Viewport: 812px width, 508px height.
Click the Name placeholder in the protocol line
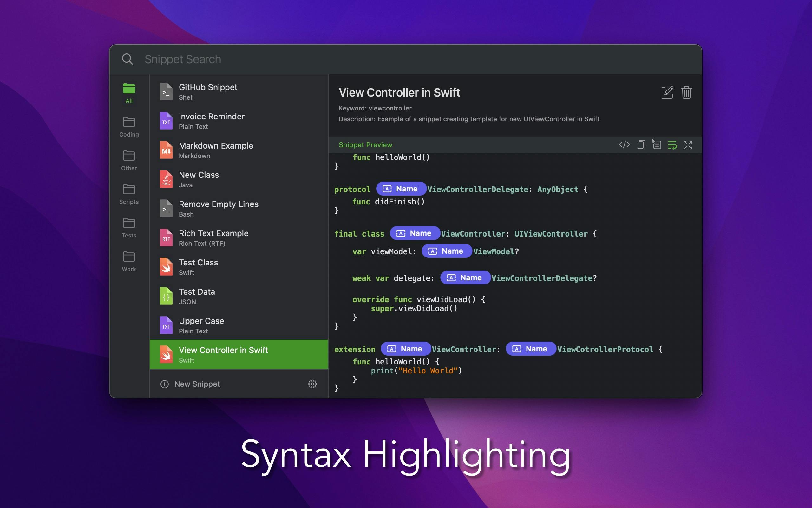tap(401, 189)
